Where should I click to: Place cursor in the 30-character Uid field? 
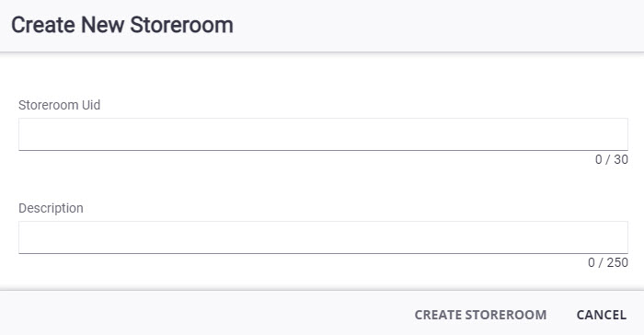point(323,134)
